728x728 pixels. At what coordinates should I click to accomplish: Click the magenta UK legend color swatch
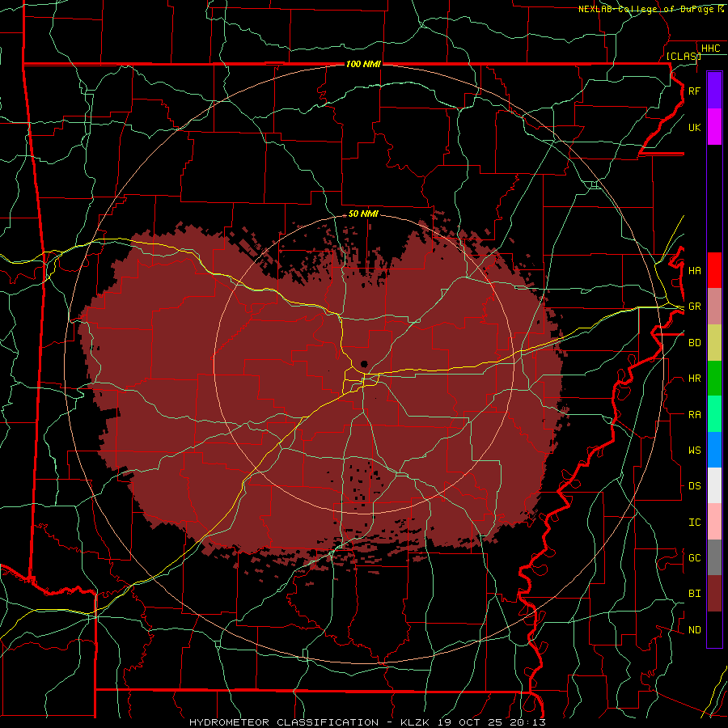pyautogui.click(x=714, y=127)
